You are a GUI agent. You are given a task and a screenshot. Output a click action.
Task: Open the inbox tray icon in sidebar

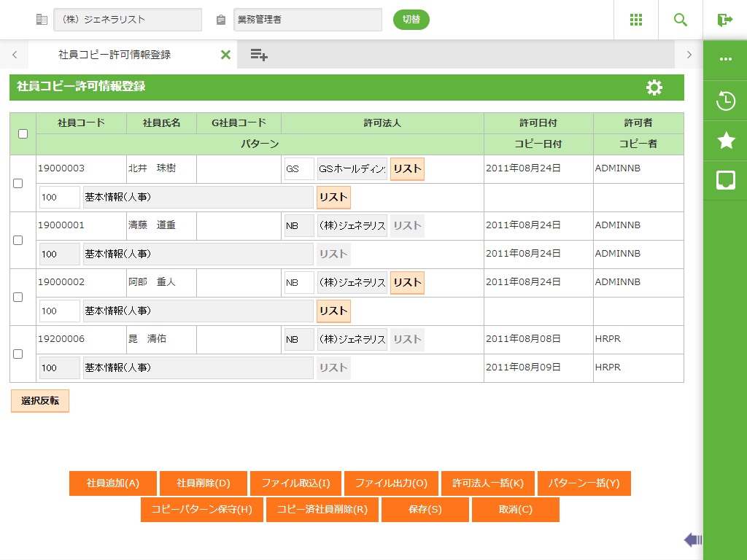[x=725, y=180]
